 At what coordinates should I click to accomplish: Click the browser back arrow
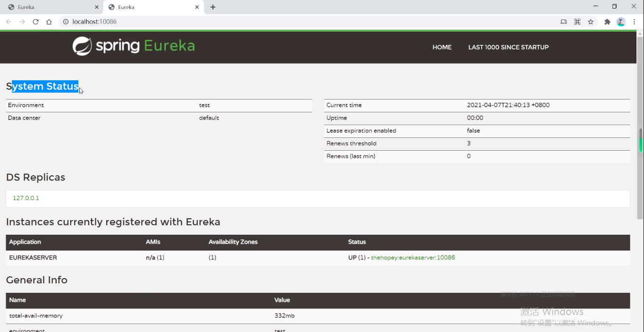click(8, 22)
